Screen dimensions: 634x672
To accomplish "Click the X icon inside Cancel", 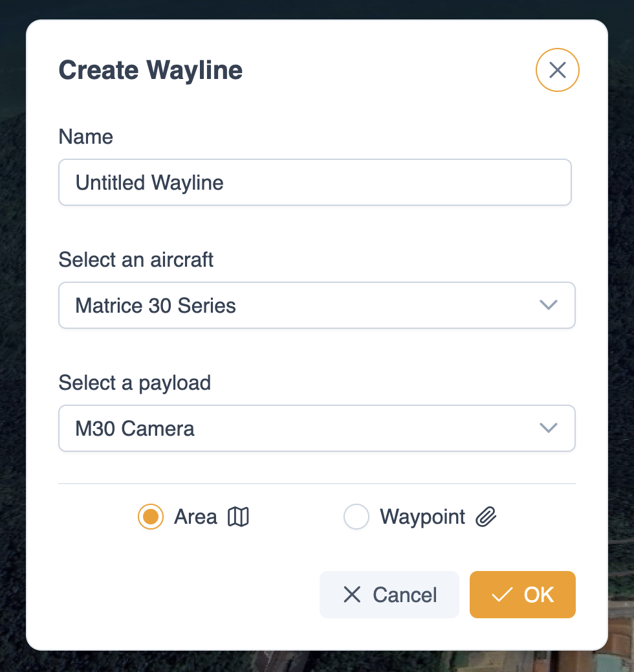I will tap(352, 594).
